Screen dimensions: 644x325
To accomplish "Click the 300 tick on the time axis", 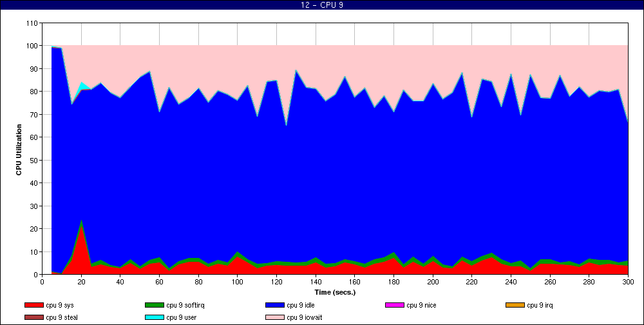I will tap(628, 282).
